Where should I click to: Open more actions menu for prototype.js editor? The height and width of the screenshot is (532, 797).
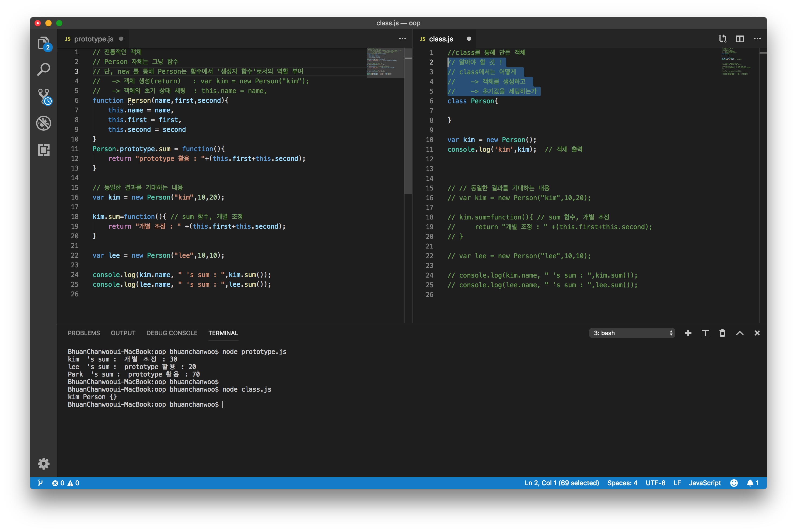point(402,39)
